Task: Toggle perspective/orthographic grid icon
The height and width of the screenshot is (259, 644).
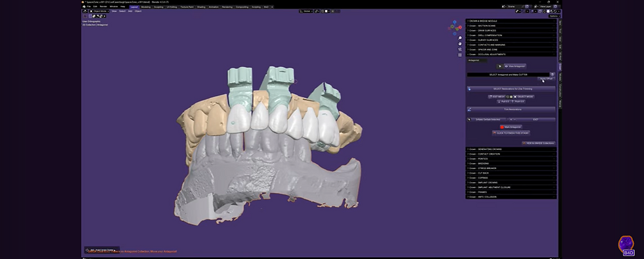Action: 460,55
